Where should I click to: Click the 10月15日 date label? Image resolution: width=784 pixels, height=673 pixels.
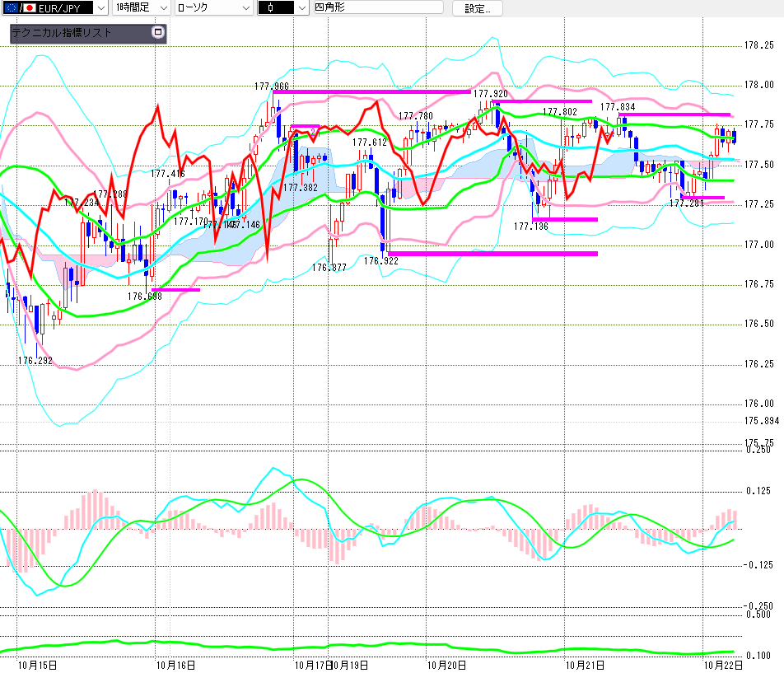(x=38, y=665)
